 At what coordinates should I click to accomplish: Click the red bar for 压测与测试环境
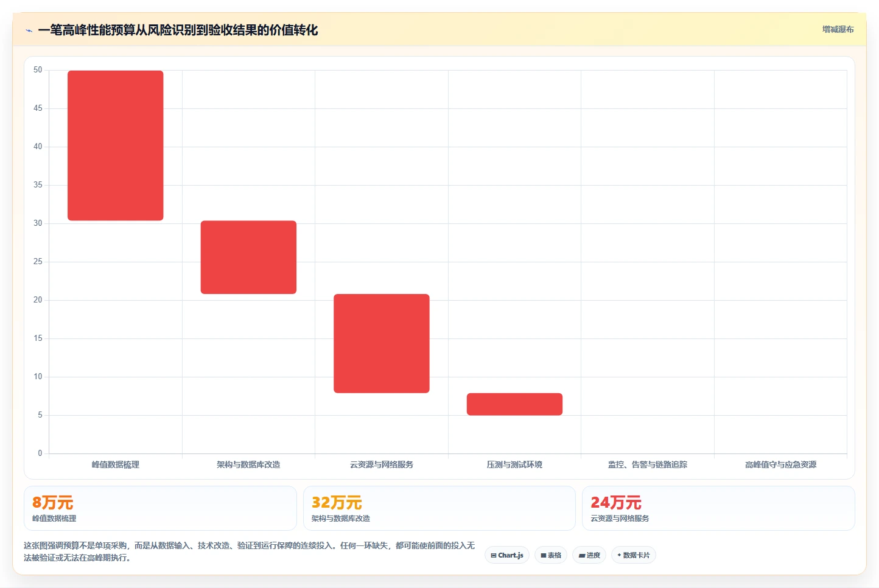(x=514, y=404)
